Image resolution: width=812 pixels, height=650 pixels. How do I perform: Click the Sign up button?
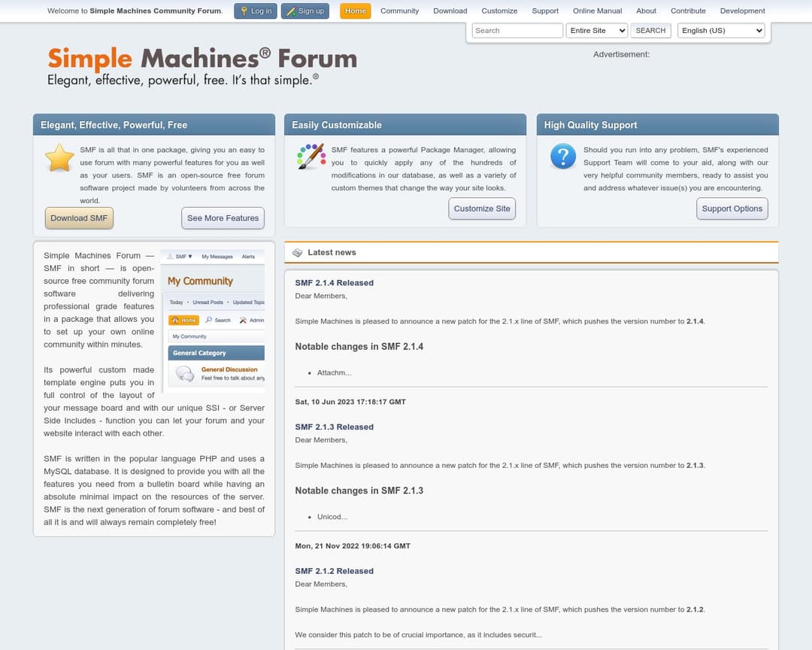pyautogui.click(x=305, y=11)
